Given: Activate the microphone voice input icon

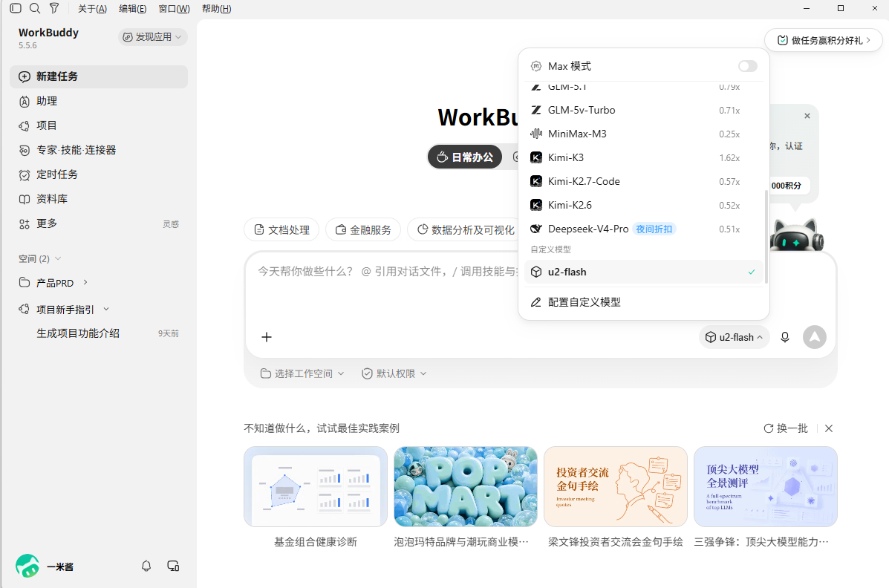Looking at the screenshot, I should tap(785, 337).
